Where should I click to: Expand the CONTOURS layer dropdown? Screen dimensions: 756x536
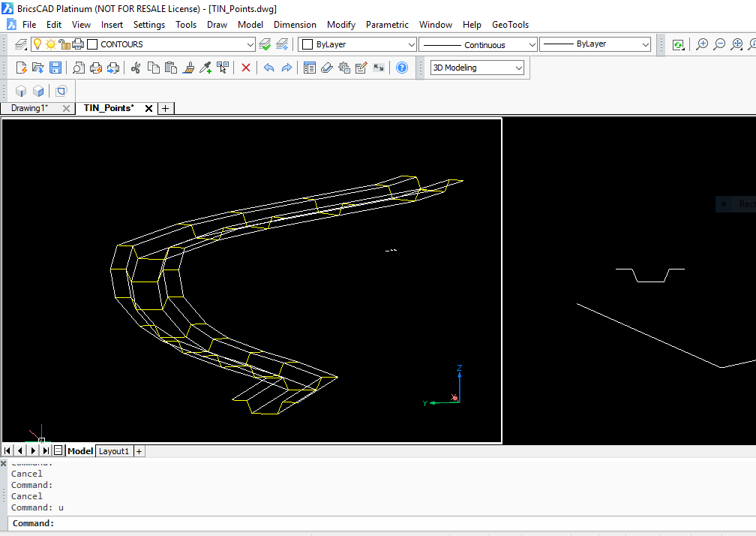tap(250, 44)
